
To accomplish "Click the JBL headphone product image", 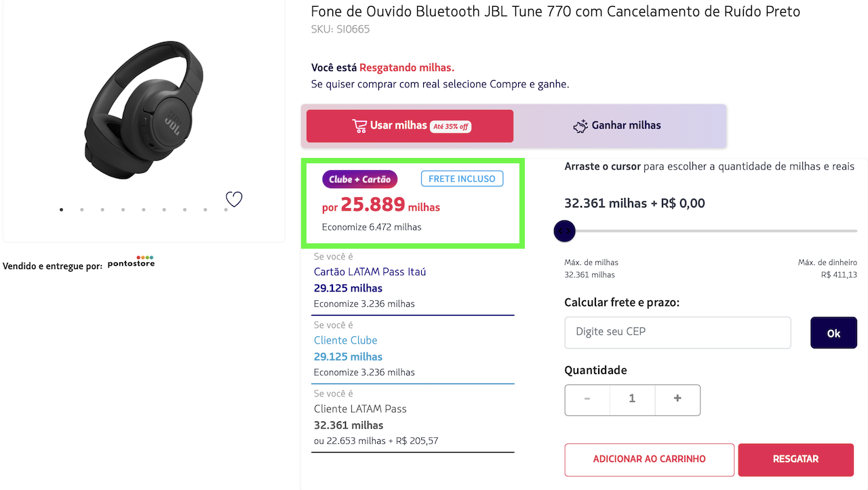I will [143, 110].
